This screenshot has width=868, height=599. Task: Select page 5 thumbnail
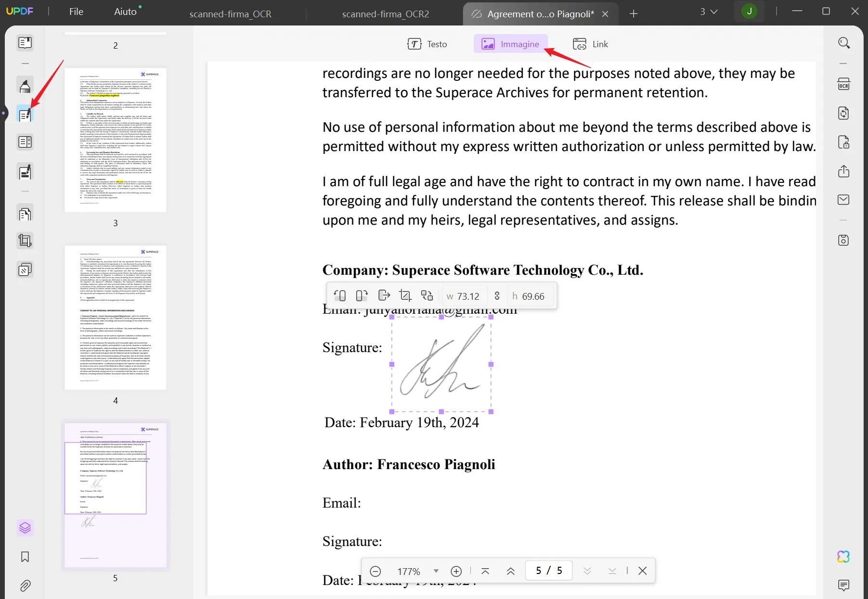tap(116, 495)
